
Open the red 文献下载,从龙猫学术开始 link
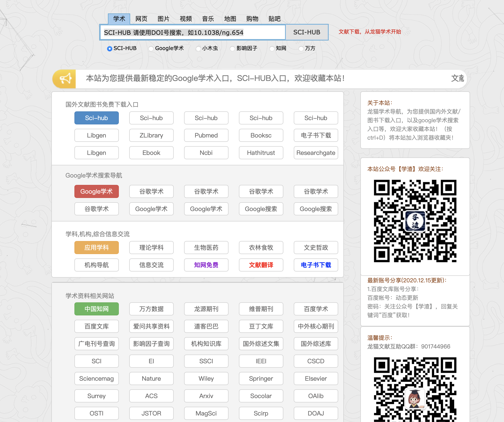(x=370, y=32)
